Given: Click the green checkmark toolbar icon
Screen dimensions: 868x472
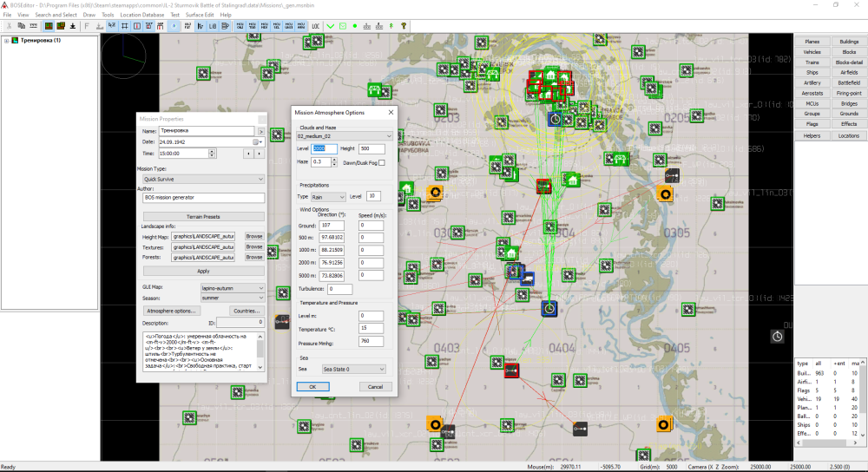Looking at the screenshot, I should coord(330,26).
